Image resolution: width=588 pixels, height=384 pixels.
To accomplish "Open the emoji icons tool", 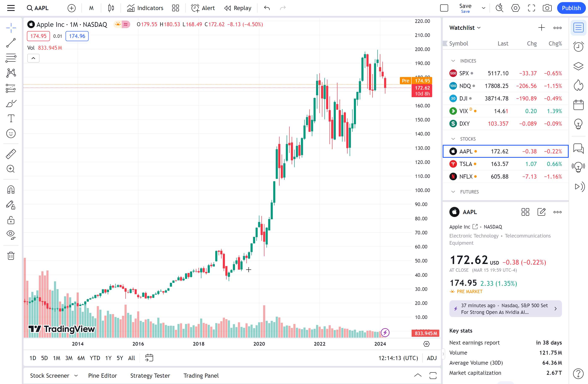I will (11, 133).
